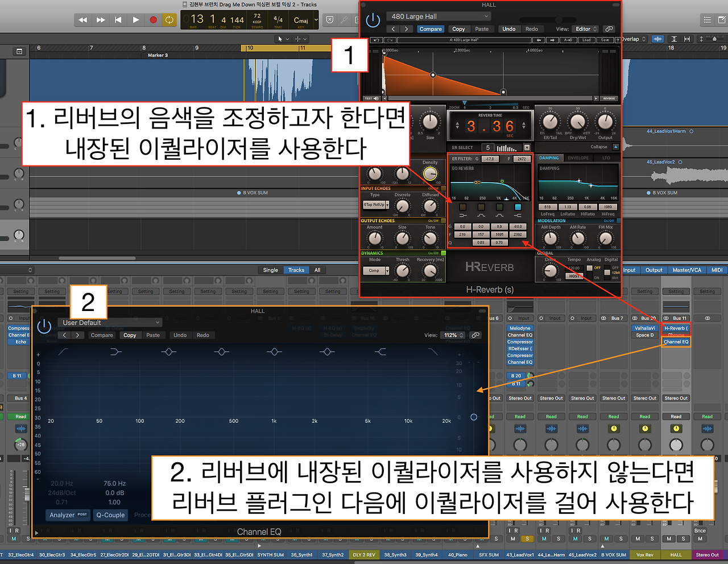Click the Fast Forward transport button
The width and height of the screenshot is (728, 564).
click(101, 20)
